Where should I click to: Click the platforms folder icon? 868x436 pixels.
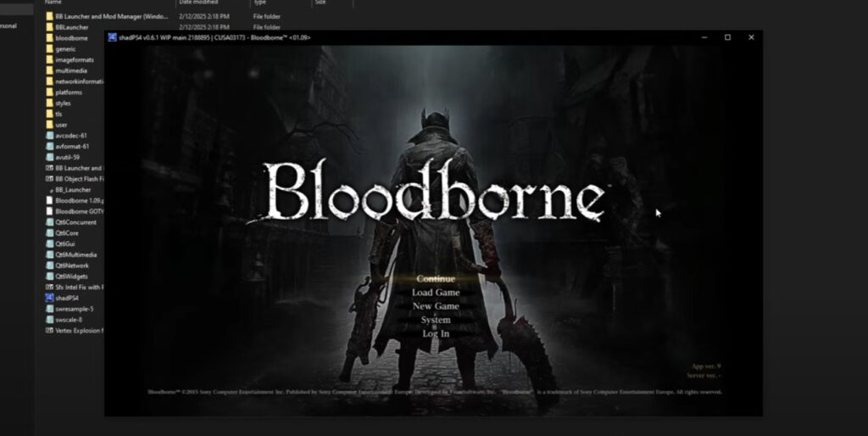point(50,92)
